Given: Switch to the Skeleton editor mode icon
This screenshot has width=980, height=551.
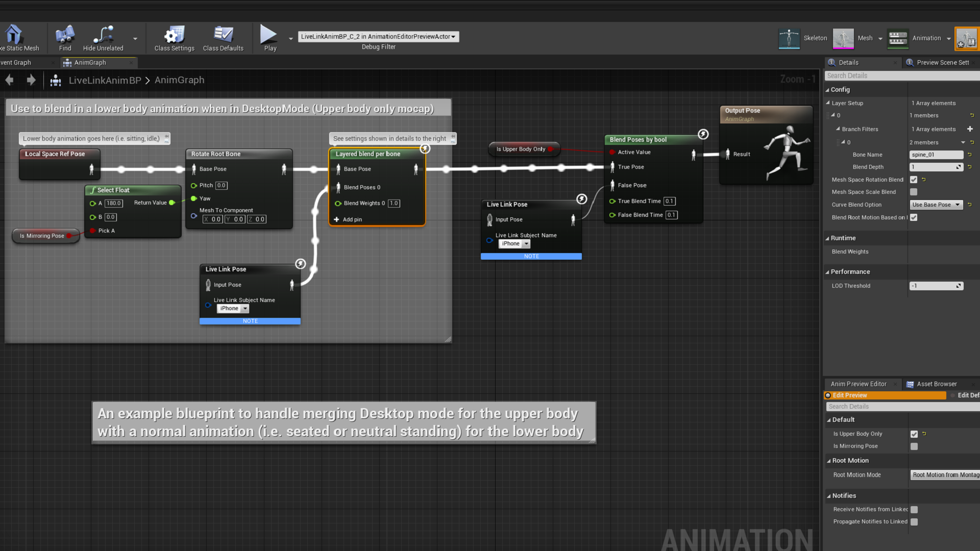Looking at the screenshot, I should 789,38.
